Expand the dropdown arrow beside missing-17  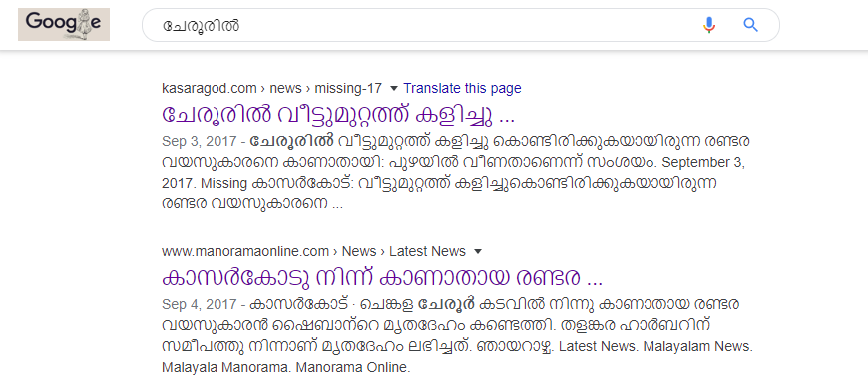393,89
